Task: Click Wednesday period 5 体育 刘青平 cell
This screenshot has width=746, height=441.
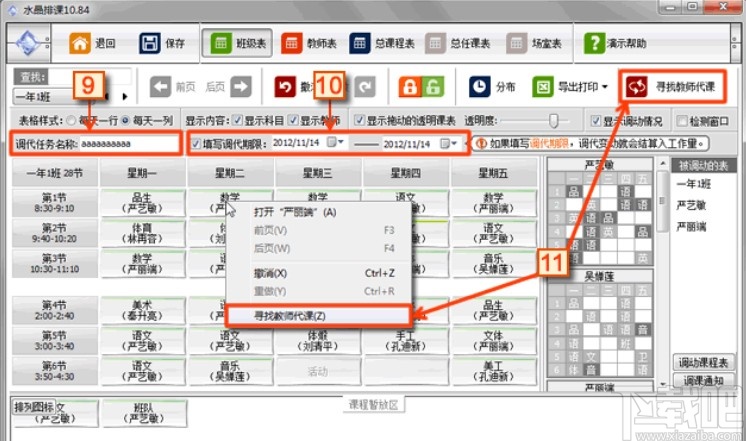Action: click(317, 341)
